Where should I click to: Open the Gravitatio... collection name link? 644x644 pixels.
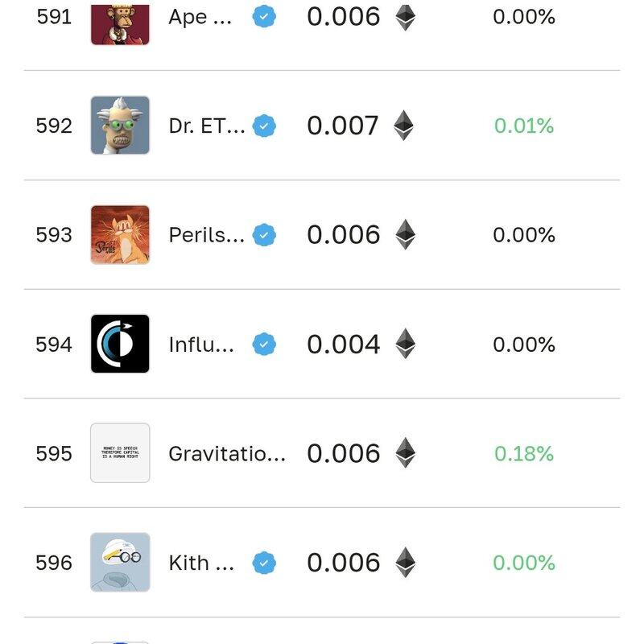[226, 453]
